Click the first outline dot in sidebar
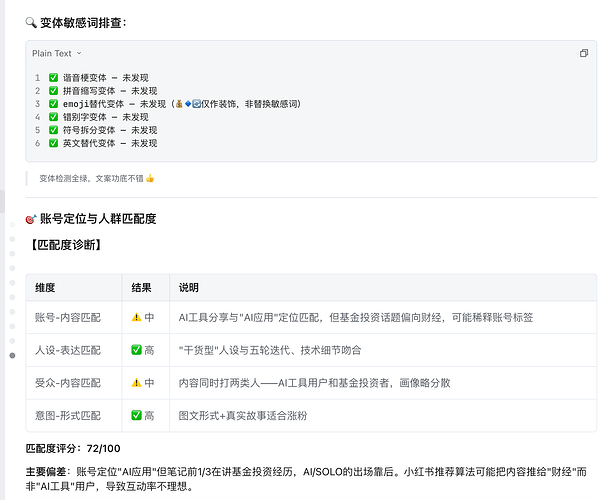 point(12,225)
